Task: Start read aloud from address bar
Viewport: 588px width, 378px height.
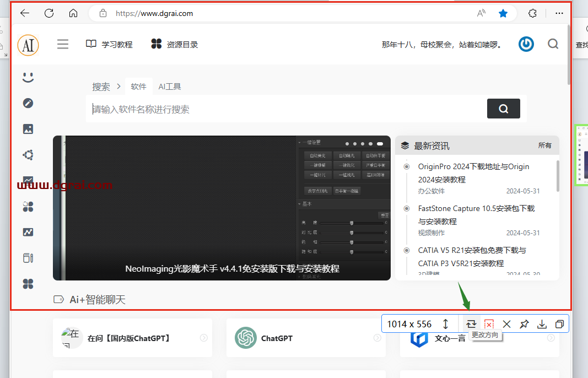Action: (x=481, y=13)
